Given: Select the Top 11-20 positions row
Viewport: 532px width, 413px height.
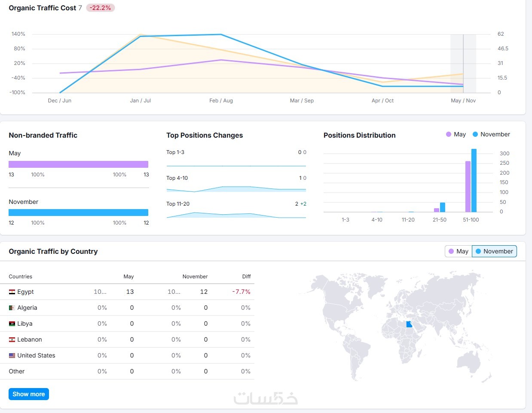Looking at the screenshot, I should (236, 210).
